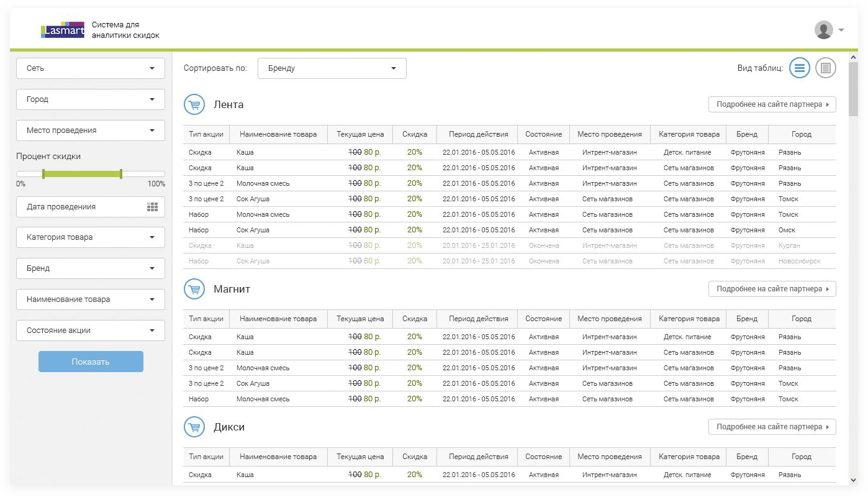This screenshot has width=868, height=497.
Task: Click the vertical scrollbar thumb
Action: [x=853, y=88]
